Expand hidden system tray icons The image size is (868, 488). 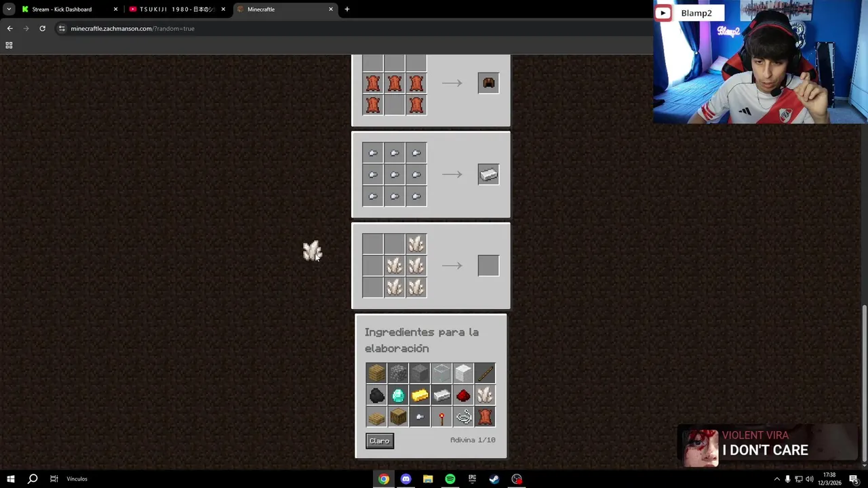pos(776,479)
